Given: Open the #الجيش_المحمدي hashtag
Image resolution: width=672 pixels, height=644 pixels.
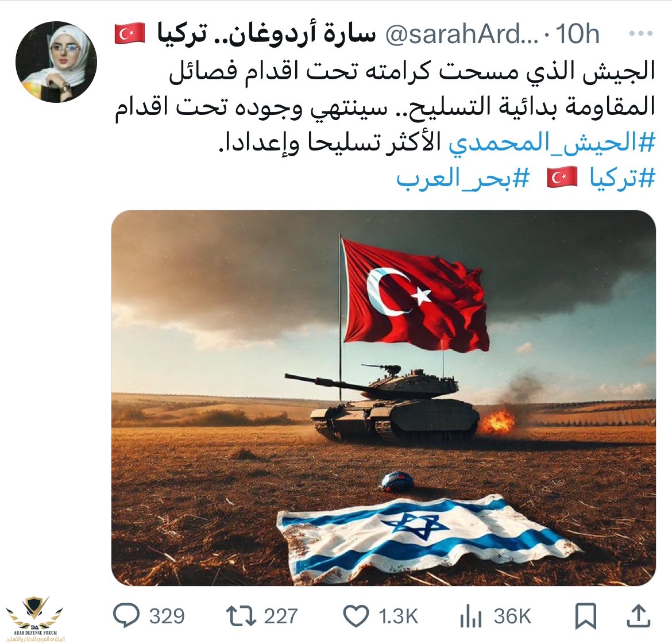Looking at the screenshot, I should pos(552,143).
